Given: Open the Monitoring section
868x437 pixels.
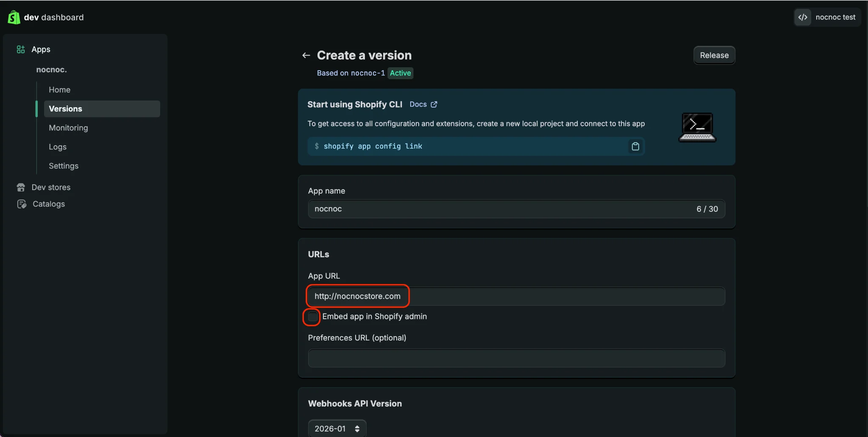Looking at the screenshot, I should [68, 128].
